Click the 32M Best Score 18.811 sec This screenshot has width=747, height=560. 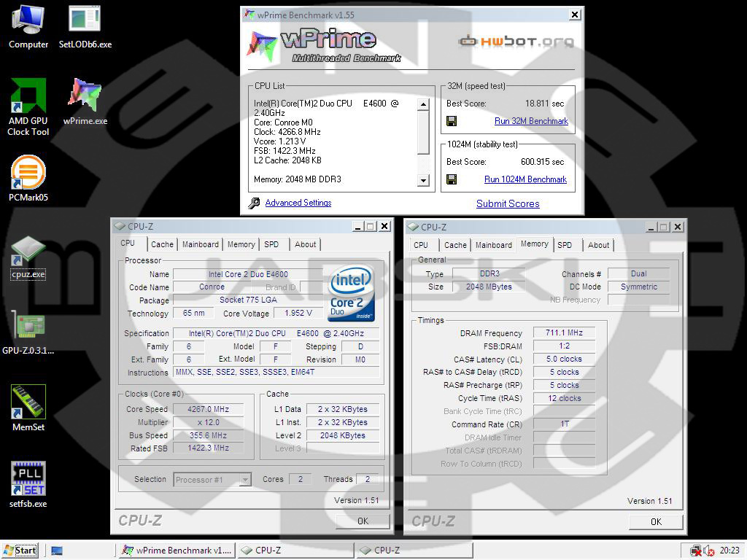[x=544, y=104]
